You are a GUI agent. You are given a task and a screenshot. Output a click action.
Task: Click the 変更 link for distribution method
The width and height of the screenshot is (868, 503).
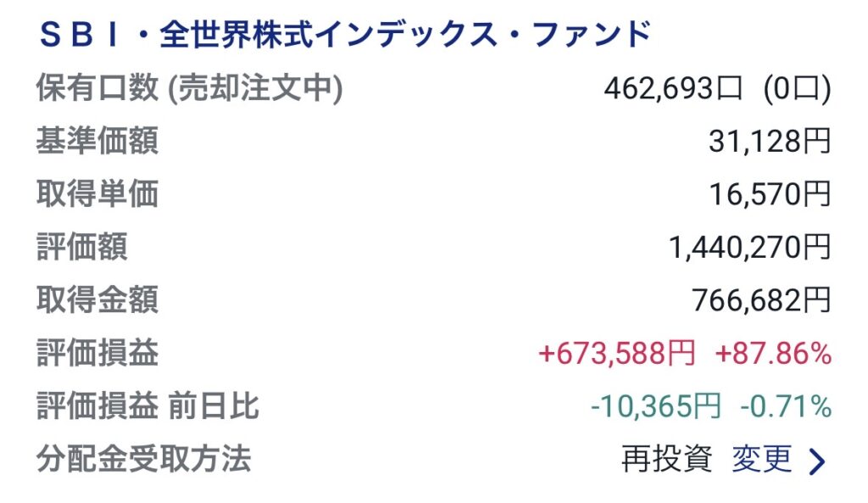click(761, 460)
